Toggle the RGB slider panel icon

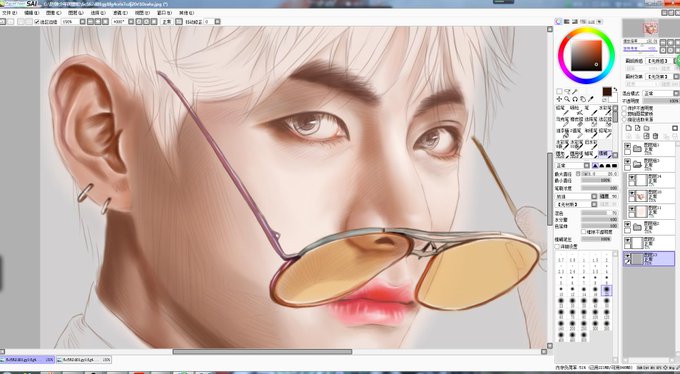coord(567,21)
